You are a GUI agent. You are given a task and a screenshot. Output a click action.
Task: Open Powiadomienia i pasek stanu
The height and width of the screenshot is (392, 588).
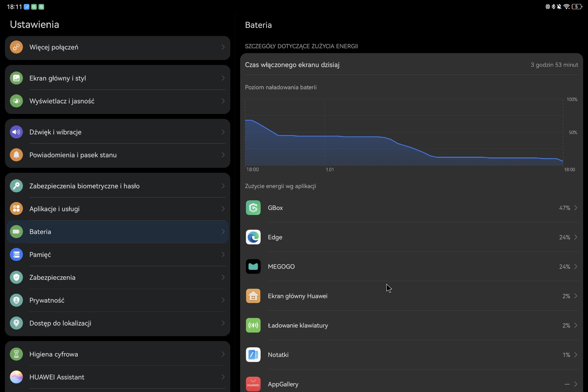(118, 155)
